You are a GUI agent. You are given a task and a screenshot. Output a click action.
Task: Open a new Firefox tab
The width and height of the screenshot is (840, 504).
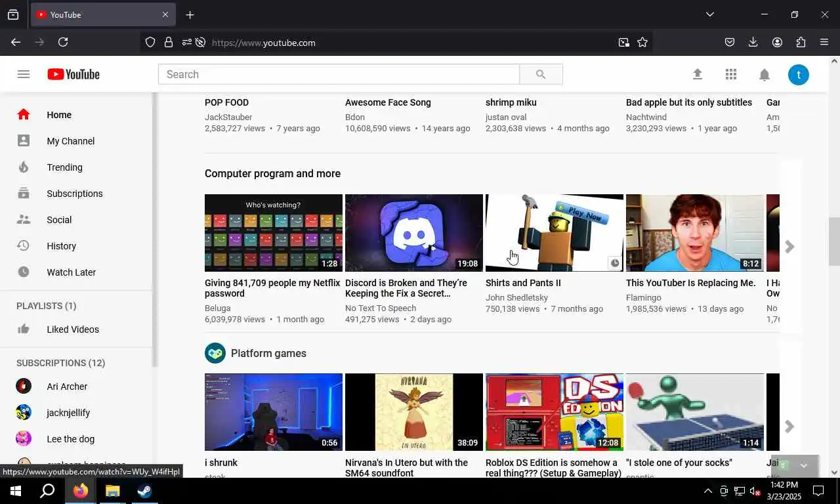tap(190, 14)
